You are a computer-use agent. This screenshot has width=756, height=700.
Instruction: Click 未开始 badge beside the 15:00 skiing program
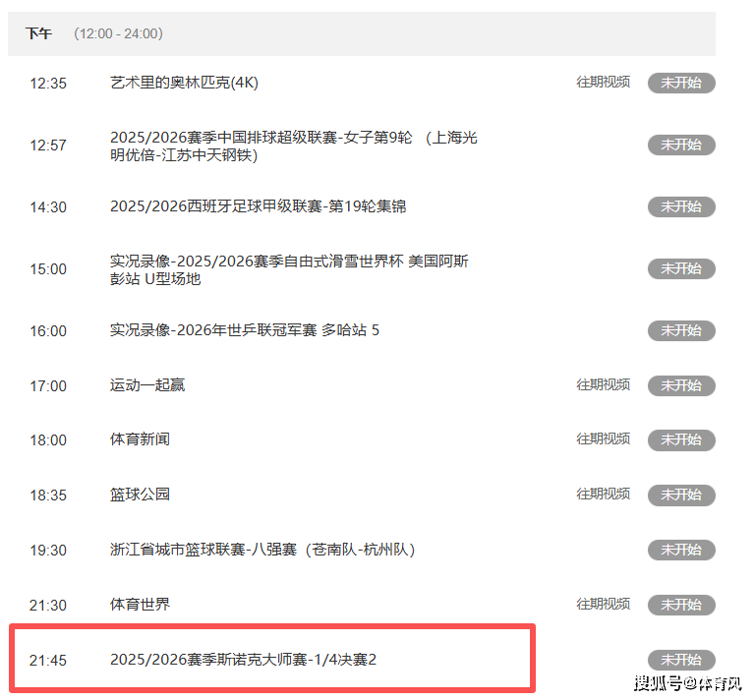(x=680, y=269)
